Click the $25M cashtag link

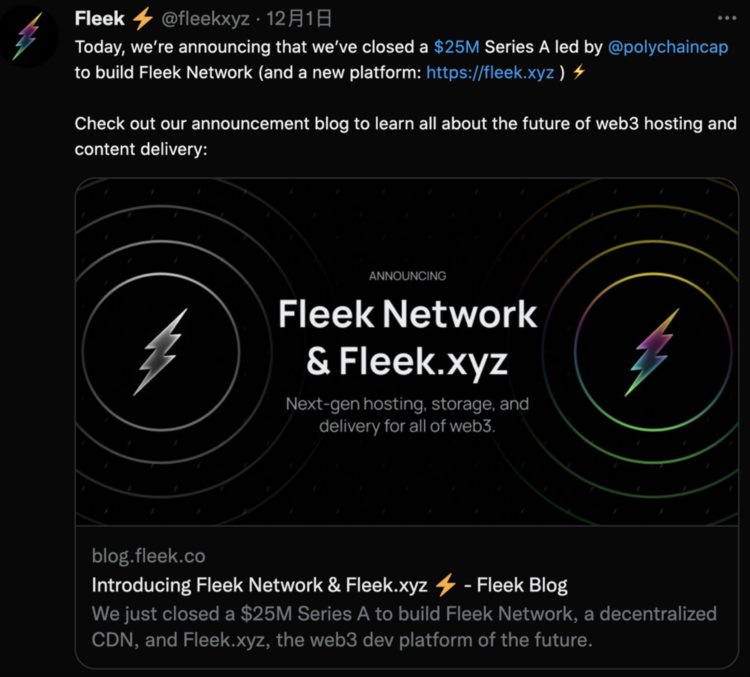457,47
